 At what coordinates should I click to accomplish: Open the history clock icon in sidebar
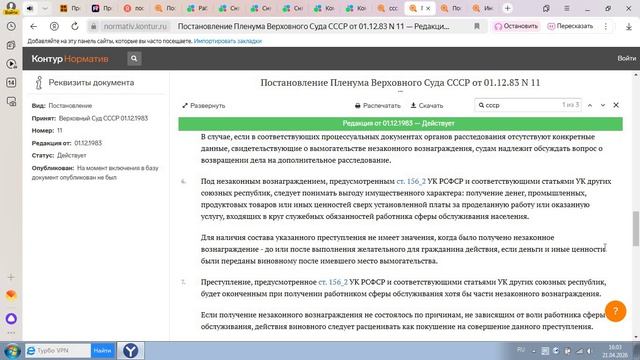click(x=11, y=27)
